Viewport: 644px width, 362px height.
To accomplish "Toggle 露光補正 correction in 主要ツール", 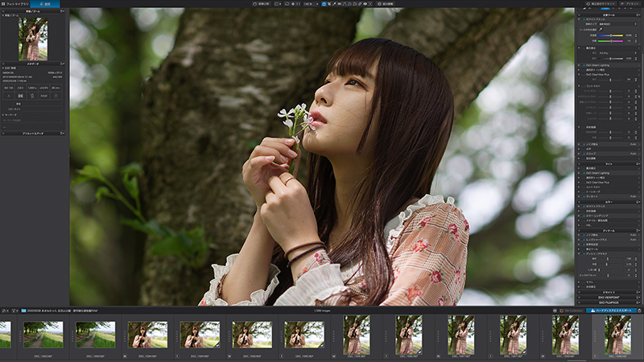I will pyautogui.click(x=584, y=48).
